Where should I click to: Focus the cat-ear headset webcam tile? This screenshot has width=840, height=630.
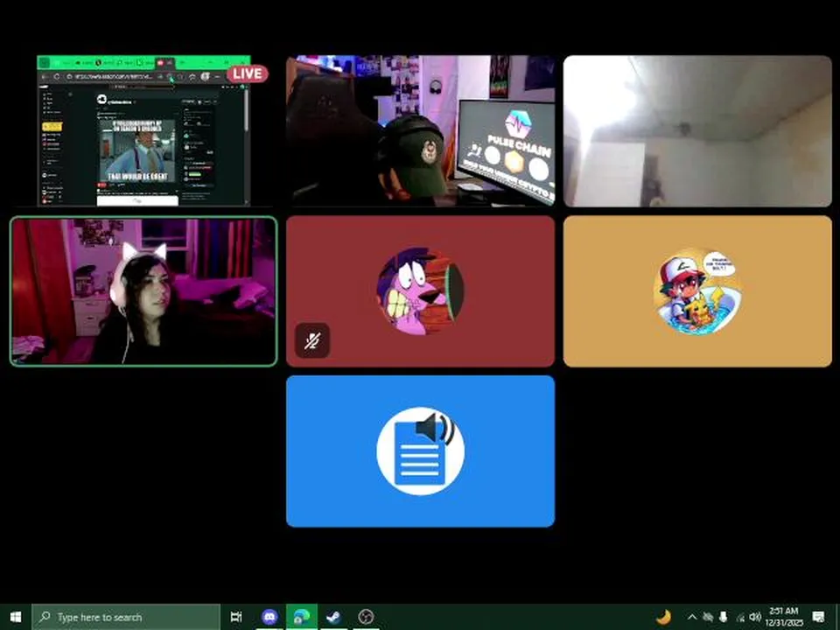[143, 291]
